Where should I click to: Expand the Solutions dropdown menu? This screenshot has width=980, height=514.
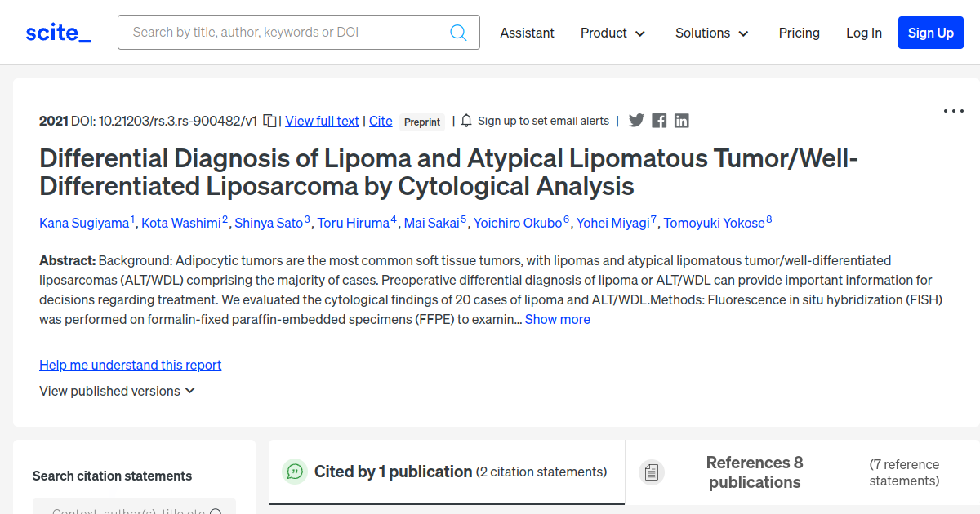pos(711,33)
